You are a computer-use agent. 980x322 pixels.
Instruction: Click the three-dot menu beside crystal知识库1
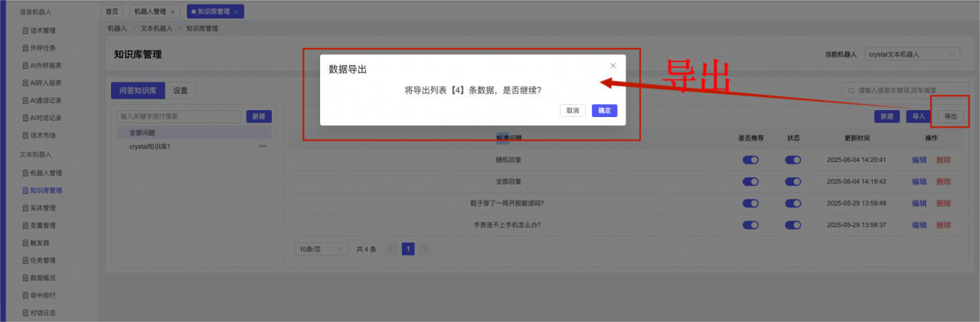click(x=263, y=146)
